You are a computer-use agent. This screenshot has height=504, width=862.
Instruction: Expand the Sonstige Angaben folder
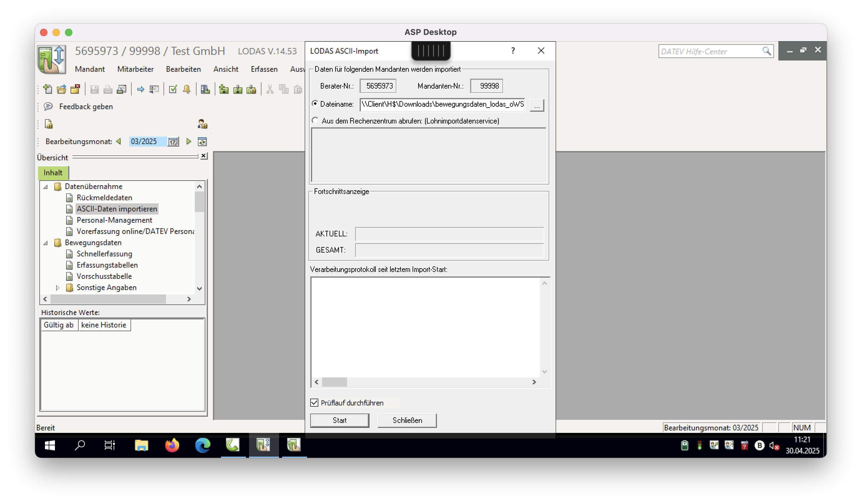tap(57, 288)
